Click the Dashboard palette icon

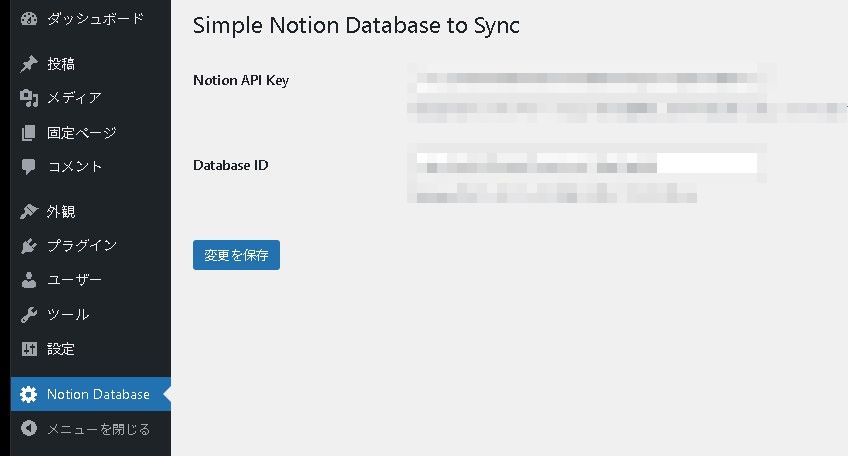pos(29,19)
